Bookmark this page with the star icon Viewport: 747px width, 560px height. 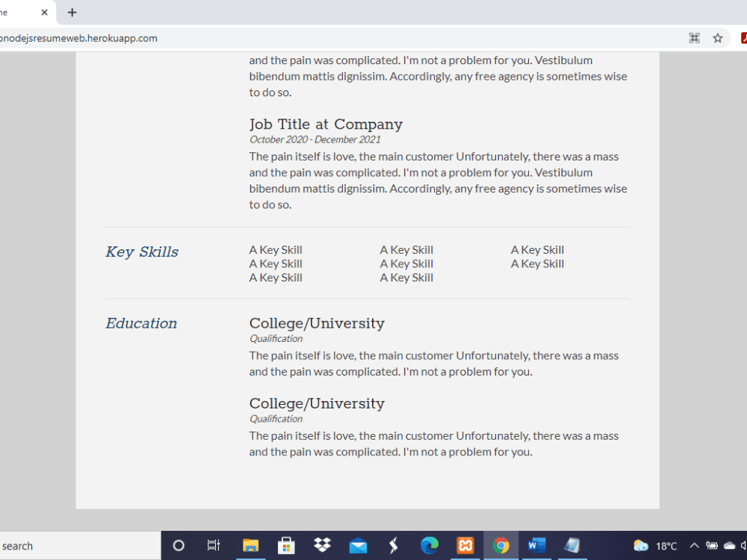[717, 38]
